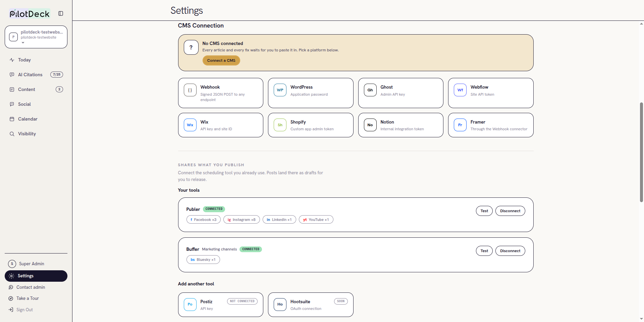
Task: Test the Publer connection
Action: point(484,211)
